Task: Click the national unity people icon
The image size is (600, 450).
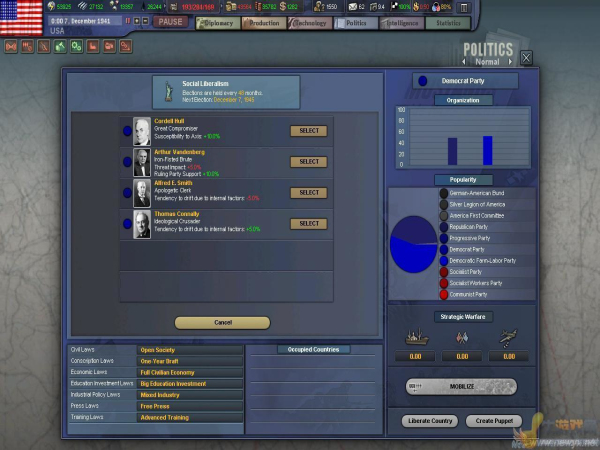Action: click(435, 7)
